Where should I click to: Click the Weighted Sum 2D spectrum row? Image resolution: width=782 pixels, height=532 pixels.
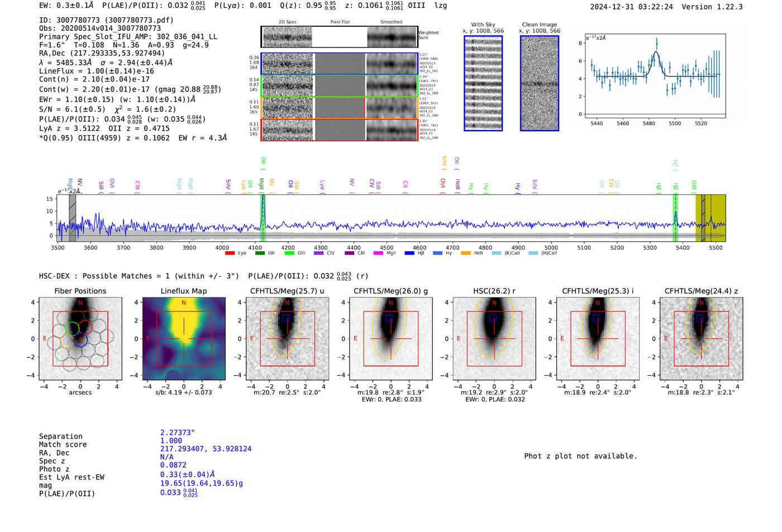tap(340, 37)
